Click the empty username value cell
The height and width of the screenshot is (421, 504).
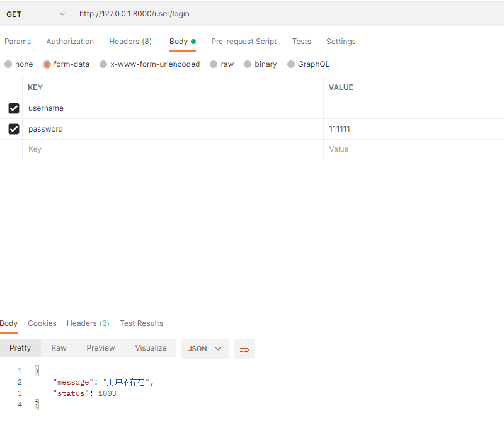(414, 108)
